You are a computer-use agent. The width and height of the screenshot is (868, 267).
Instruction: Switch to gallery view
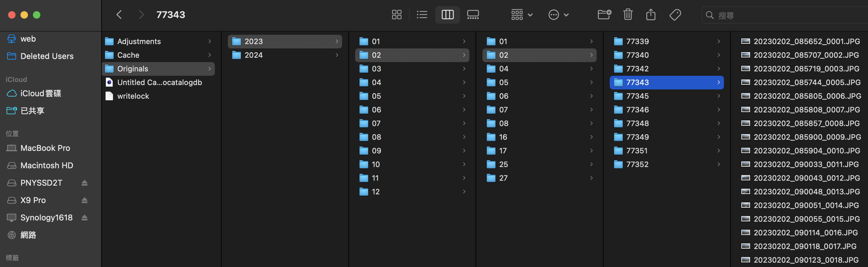(x=473, y=15)
